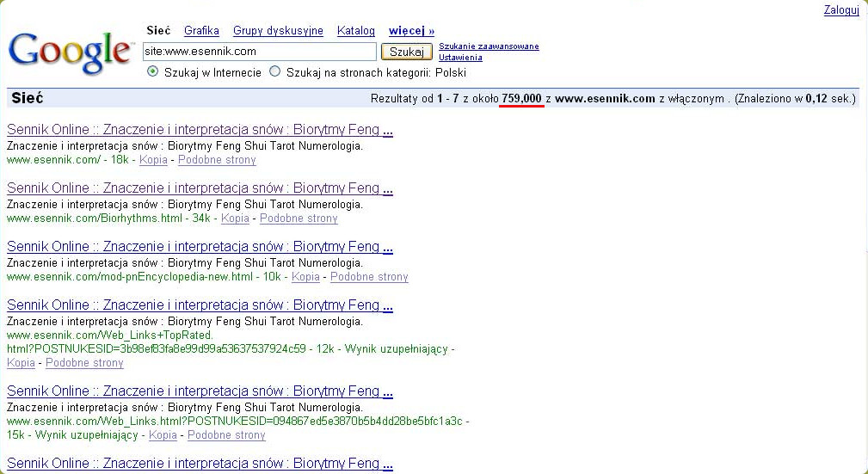The image size is (868, 474).
Task: Click the search query input field
Action: click(x=259, y=52)
